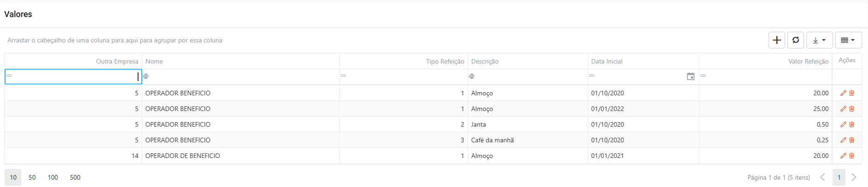Screen dimensions: 868x187
Task: Open the Data Inicial calendar picker
Action: pos(690,76)
